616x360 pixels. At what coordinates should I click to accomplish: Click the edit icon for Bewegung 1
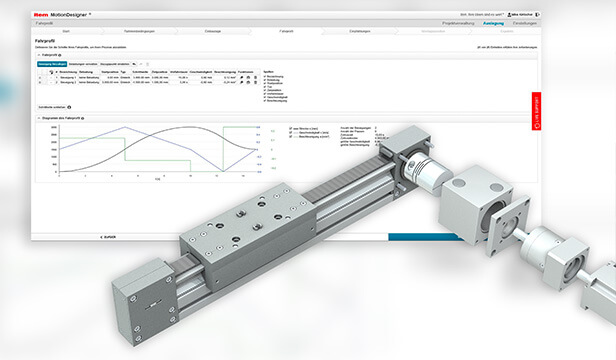(x=242, y=78)
